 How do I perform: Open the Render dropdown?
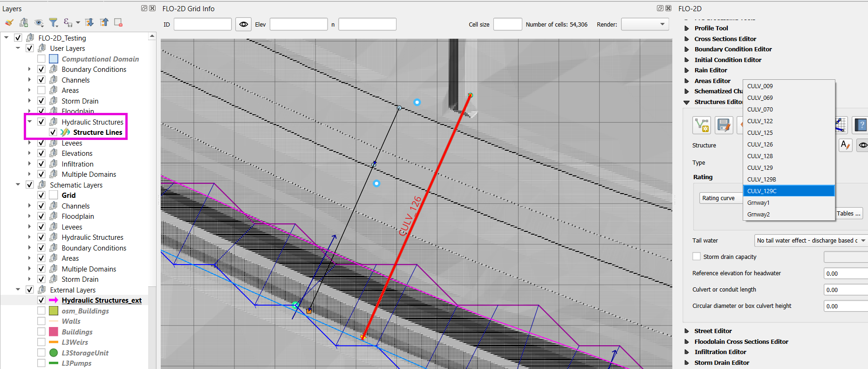point(645,24)
